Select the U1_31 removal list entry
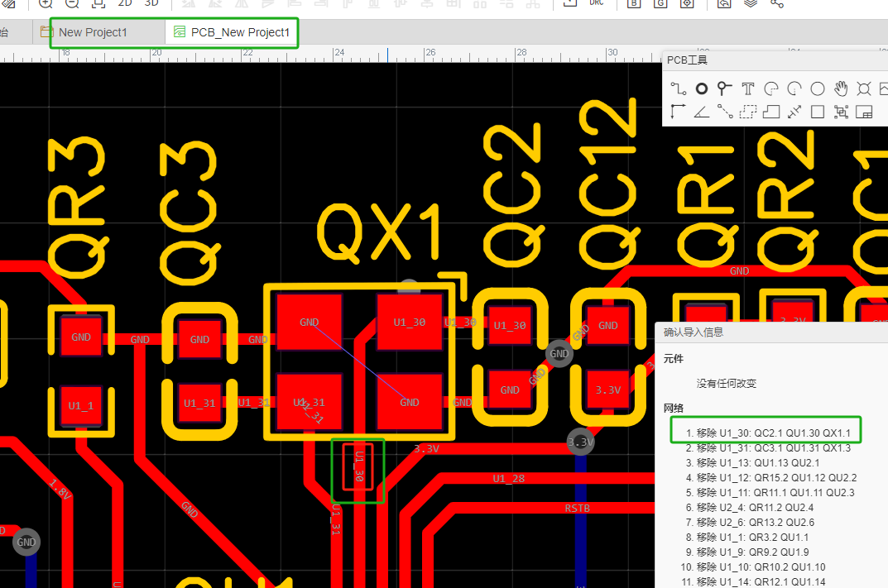The width and height of the screenshot is (888, 588). tap(766, 448)
